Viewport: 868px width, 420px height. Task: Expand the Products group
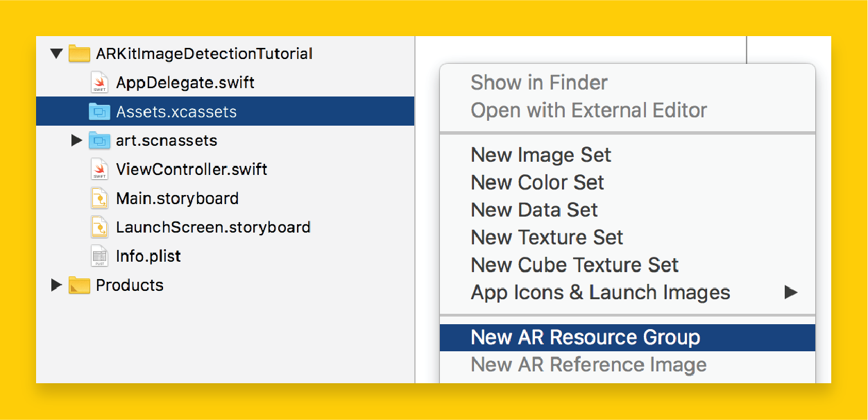[x=57, y=285]
